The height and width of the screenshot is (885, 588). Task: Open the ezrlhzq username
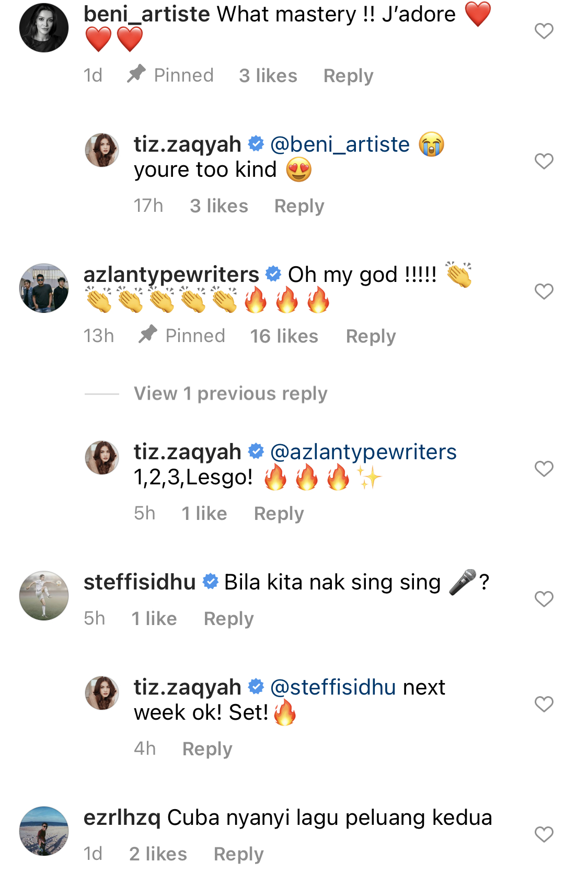[122, 818]
